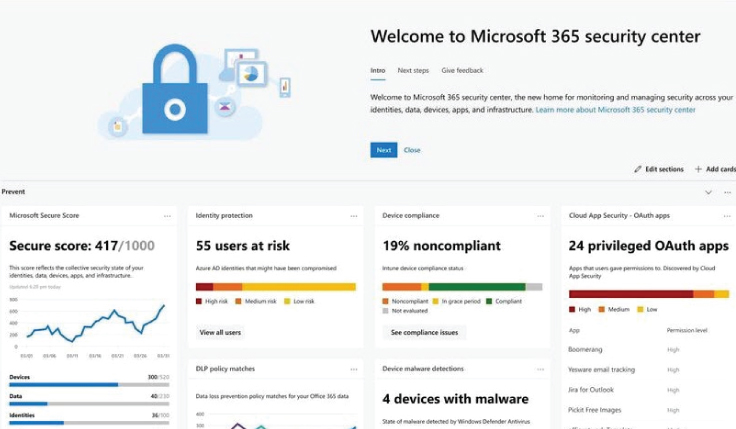
Task: Close the welcome banner with Close
Action: point(412,150)
